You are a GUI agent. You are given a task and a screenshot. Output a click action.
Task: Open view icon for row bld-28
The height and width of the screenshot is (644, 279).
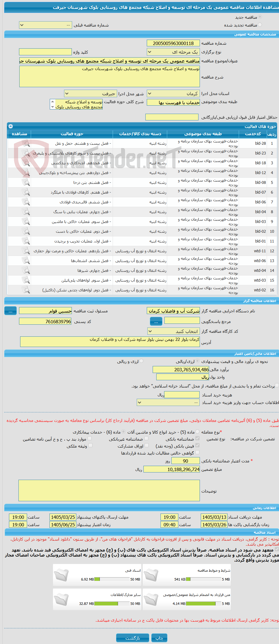pyautogui.click(x=26, y=143)
